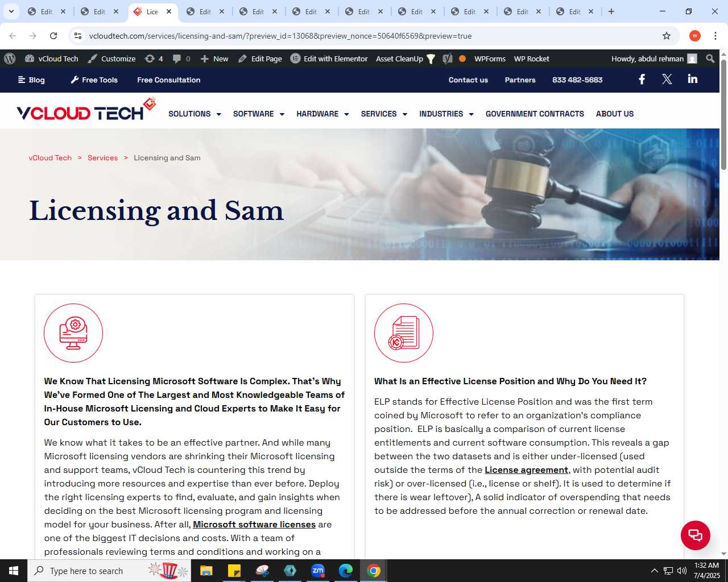Click the admin bar search magnifier icon
728x582 pixels.
click(710, 59)
